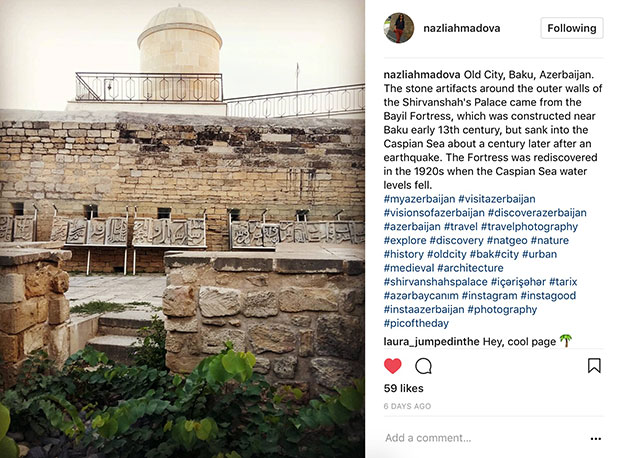
Task: Open the #instagood hashtag
Action: pos(548,295)
